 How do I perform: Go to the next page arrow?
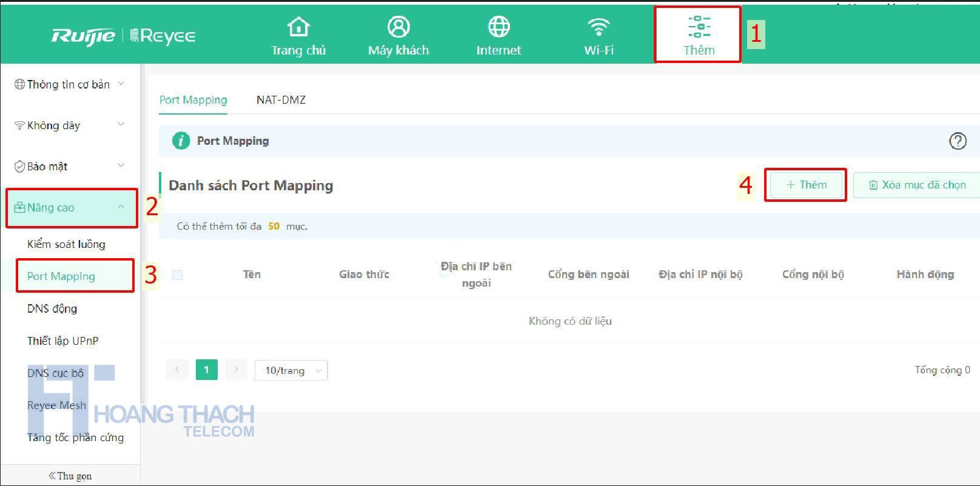click(236, 370)
